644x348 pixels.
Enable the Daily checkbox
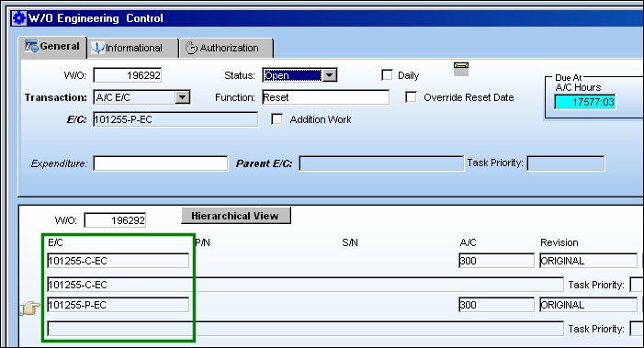(387, 74)
